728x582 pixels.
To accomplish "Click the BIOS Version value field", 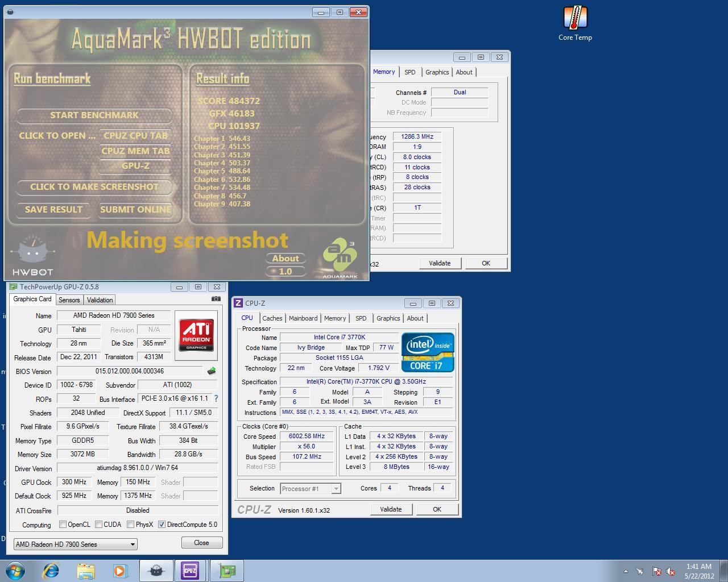I will [130, 371].
